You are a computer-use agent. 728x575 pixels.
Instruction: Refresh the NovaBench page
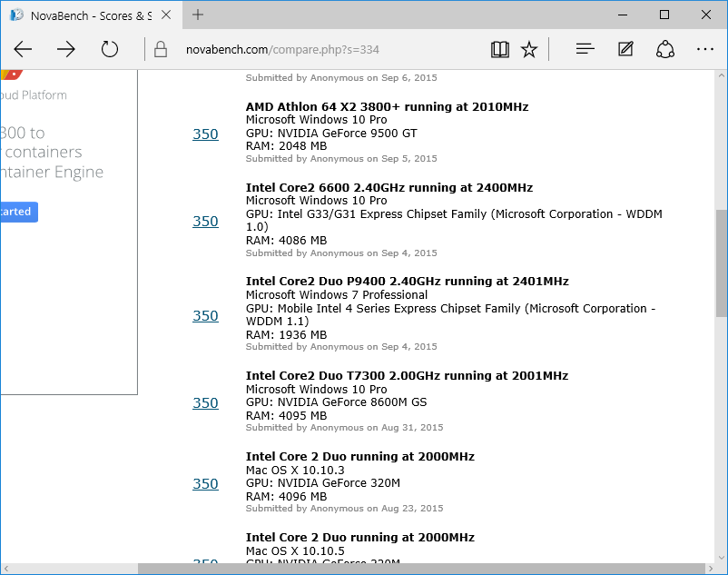110,49
